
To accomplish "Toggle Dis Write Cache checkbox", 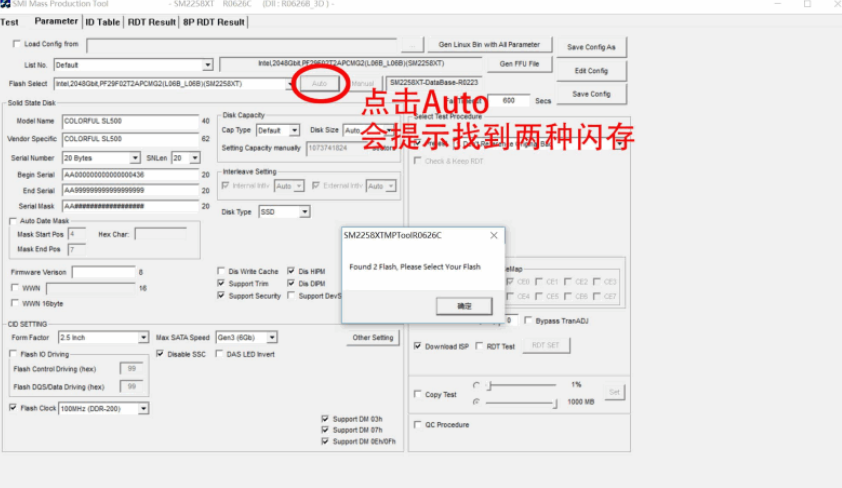I will 221,271.
